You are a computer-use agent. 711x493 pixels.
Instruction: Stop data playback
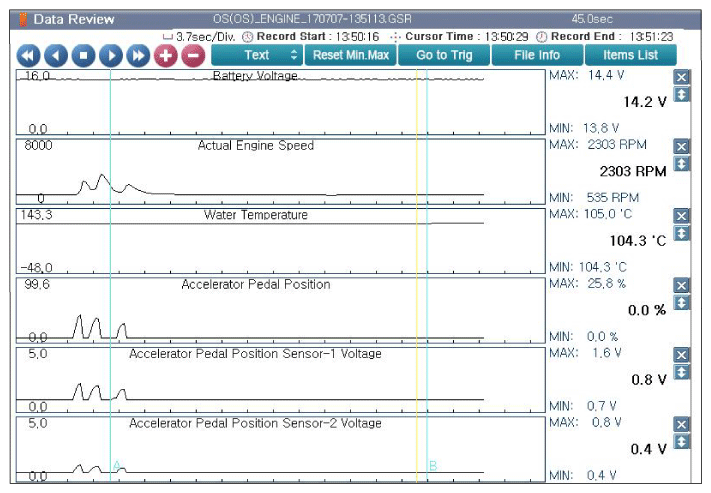coord(83,56)
